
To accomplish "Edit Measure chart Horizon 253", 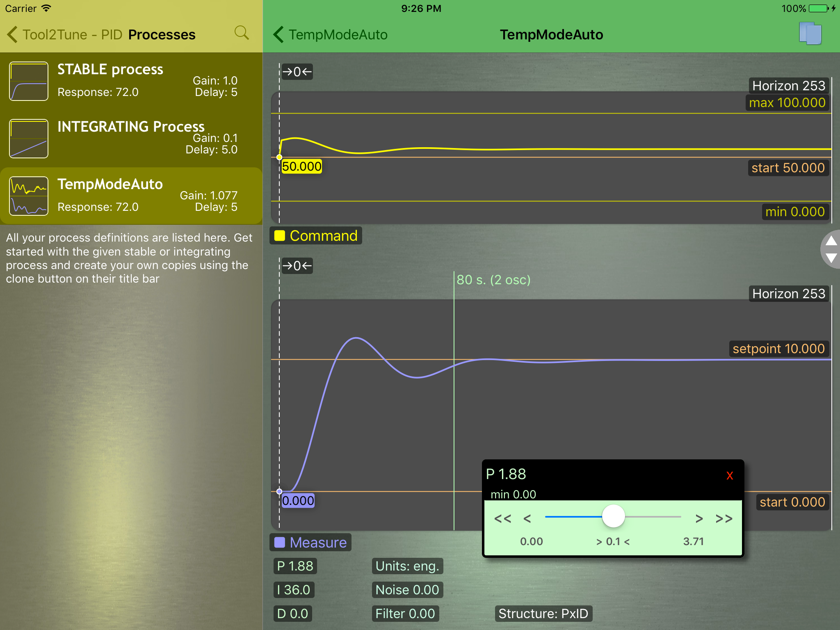I will [x=789, y=294].
